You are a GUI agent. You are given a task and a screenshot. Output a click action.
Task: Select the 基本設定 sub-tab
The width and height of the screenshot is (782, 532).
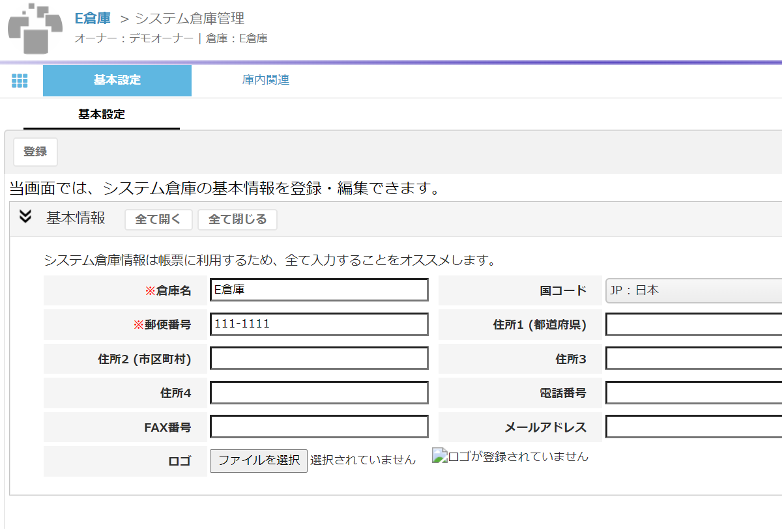coord(102,115)
